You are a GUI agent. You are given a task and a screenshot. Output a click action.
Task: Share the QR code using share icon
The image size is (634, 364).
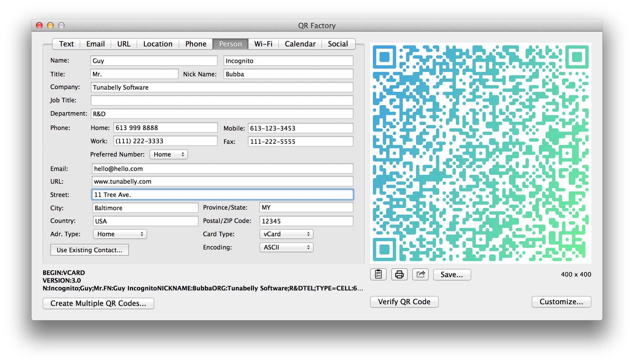tap(420, 274)
